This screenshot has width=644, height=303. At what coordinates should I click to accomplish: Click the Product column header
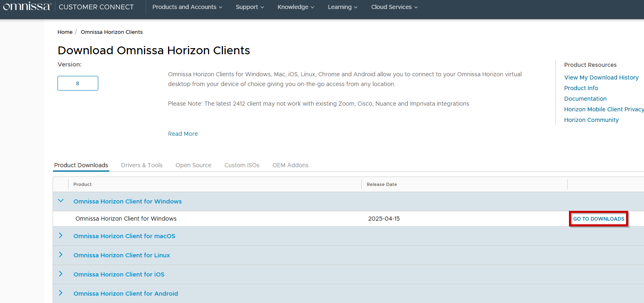(x=82, y=184)
